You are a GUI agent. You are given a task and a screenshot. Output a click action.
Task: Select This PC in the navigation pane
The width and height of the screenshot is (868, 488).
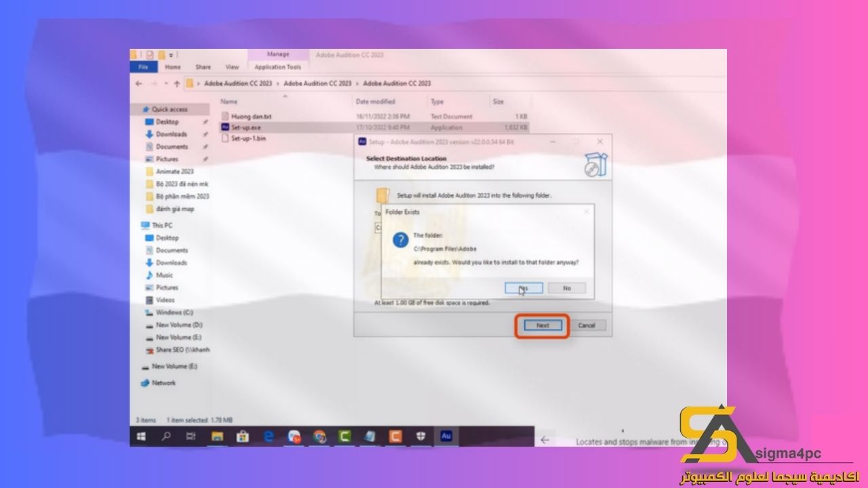(162, 225)
